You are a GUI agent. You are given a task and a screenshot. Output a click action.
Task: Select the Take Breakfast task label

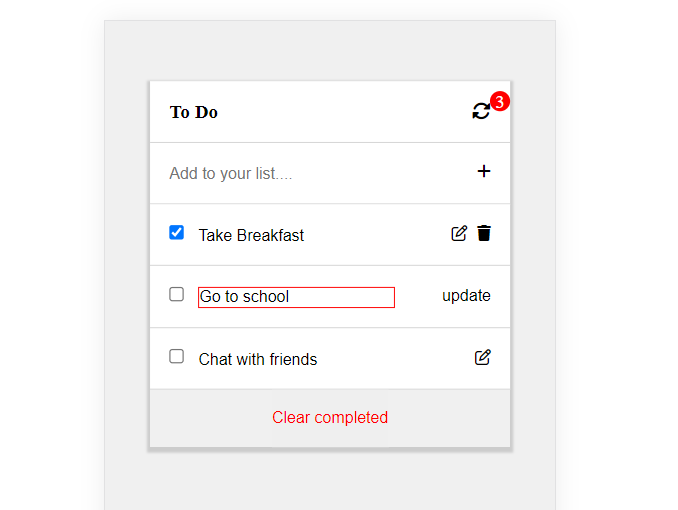click(251, 235)
